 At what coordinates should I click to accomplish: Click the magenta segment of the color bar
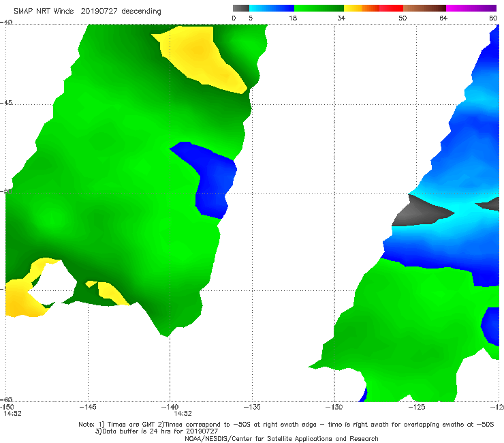coord(471,8)
